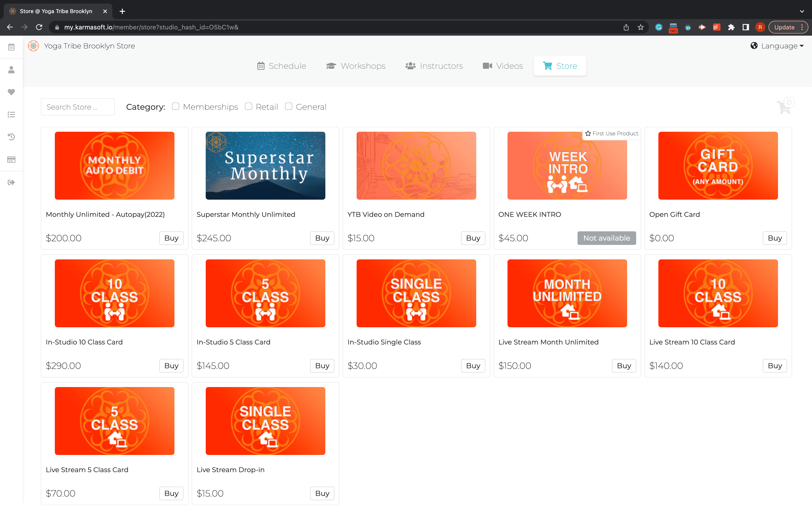Open favorites heart icon in sidebar
Image resolution: width=812 pixels, height=507 pixels.
[11, 92]
